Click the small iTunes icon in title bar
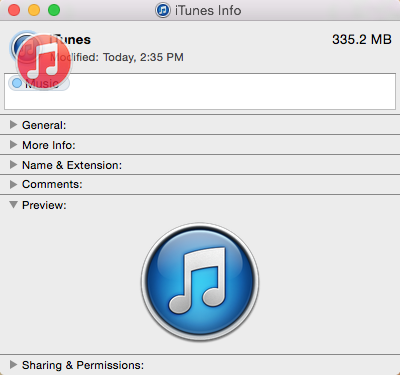The width and height of the screenshot is (400, 375). 163,10
